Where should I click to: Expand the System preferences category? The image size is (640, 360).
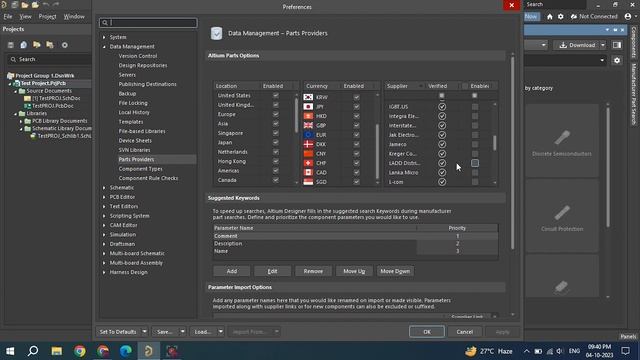click(x=104, y=37)
